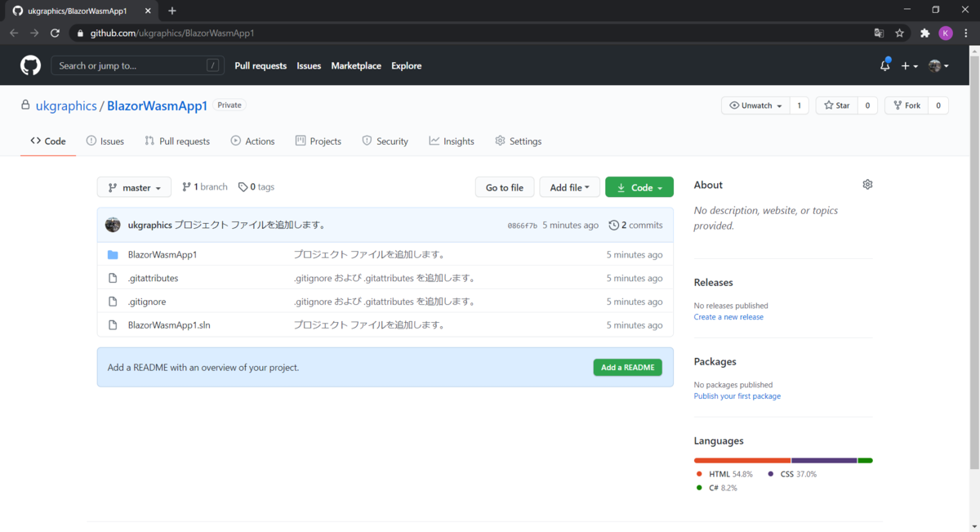Reload the page with refresh icon
The width and height of the screenshot is (980, 532).
tap(56, 34)
